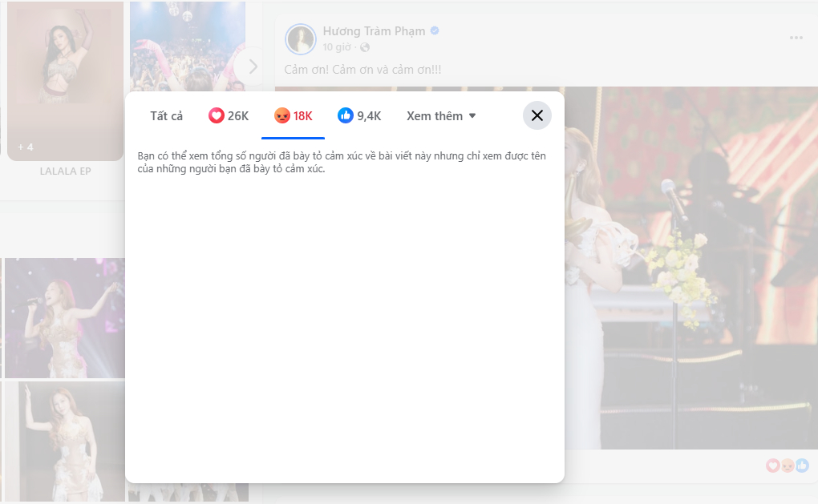Click the +4 photo count overlay

click(25, 147)
